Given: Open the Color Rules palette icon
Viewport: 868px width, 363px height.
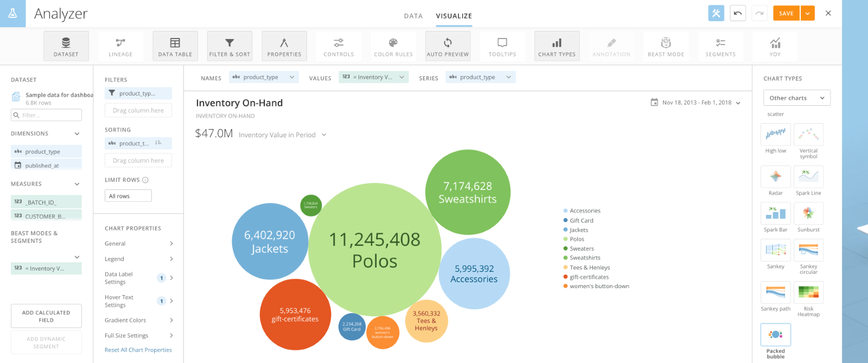Looking at the screenshot, I should tap(393, 46).
